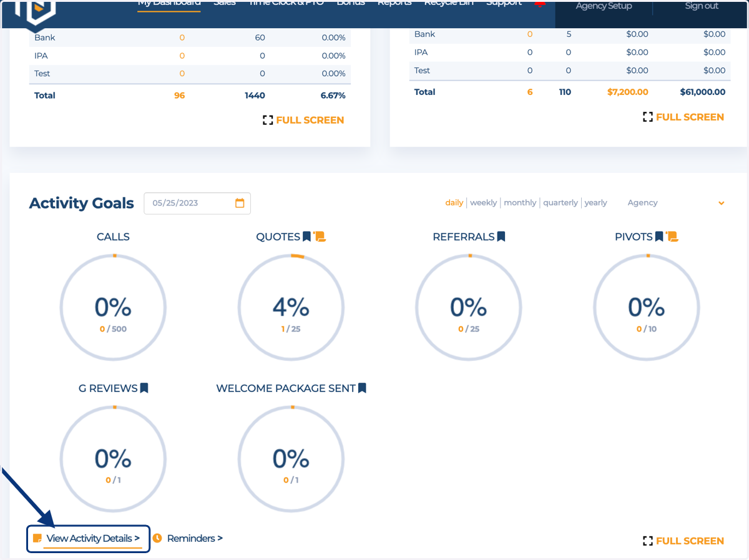Image resolution: width=749 pixels, height=560 pixels.
Task: Click the PIVOTS count 0 / 10
Action: 647,329
